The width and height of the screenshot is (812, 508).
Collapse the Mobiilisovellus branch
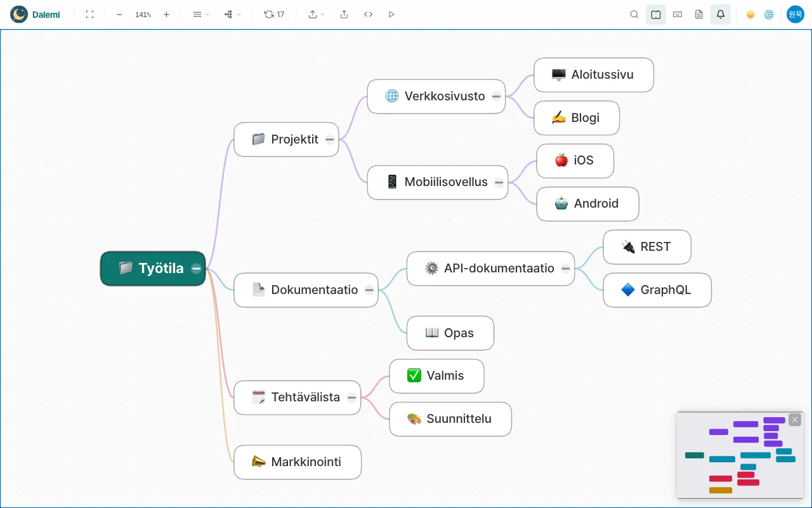pos(499,183)
